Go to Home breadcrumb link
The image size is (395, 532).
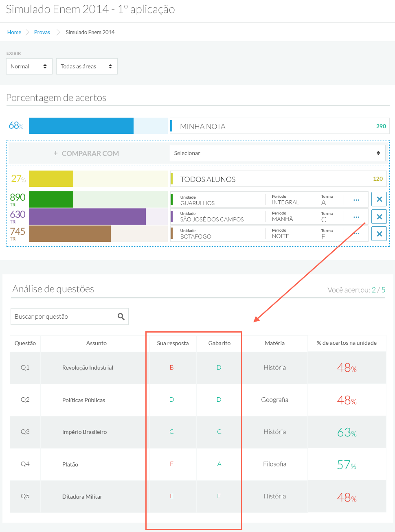tap(14, 32)
